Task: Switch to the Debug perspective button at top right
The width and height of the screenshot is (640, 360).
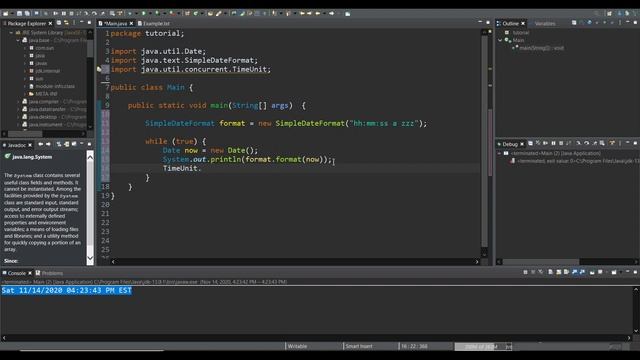Action: click(x=627, y=13)
